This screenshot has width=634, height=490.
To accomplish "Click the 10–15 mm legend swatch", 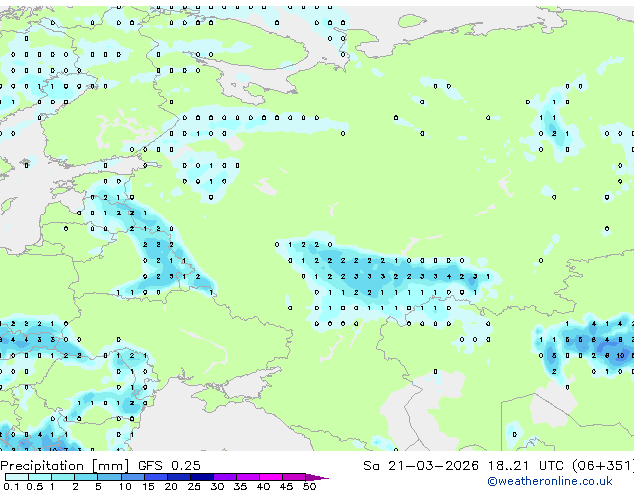I will [132, 477].
